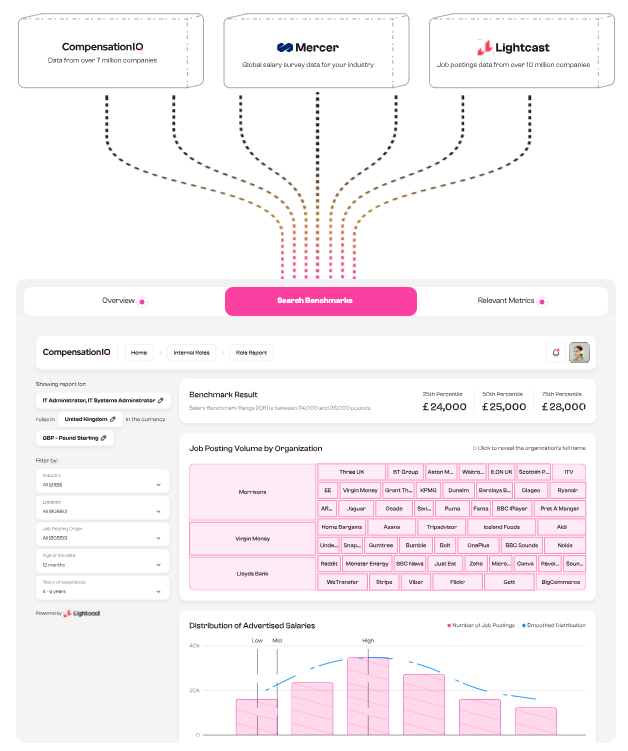Open the Job Posting Origin dropdown
Image resolution: width=628 pixels, height=751 pixels.
(x=103, y=534)
